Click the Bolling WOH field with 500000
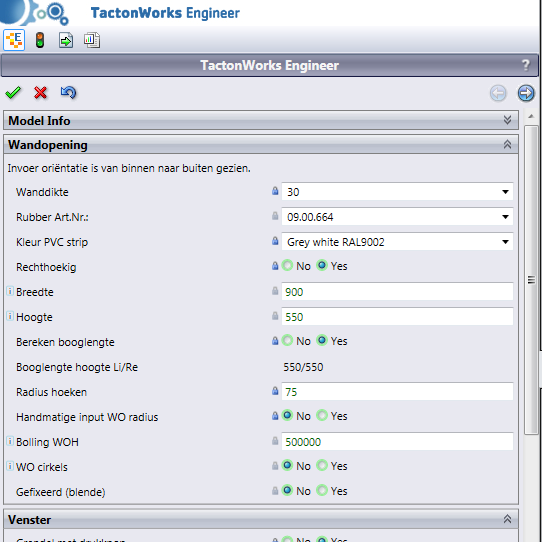Screen dimensions: 542x542 (x=397, y=441)
